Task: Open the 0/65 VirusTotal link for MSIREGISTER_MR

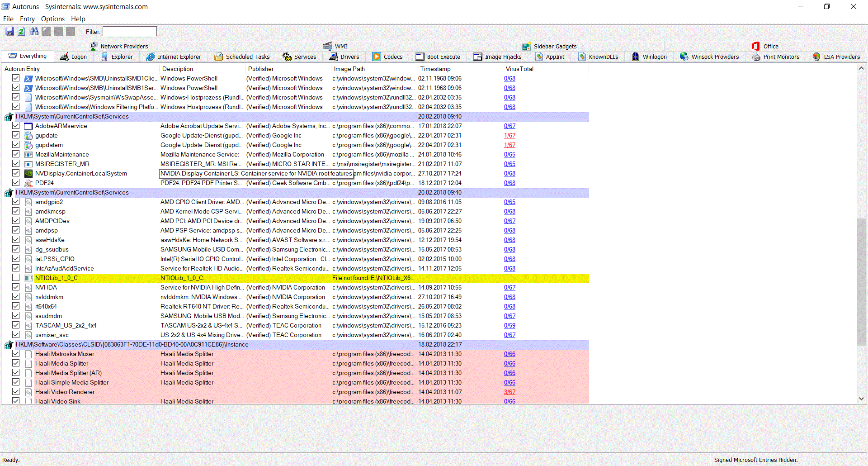Action: coord(509,164)
